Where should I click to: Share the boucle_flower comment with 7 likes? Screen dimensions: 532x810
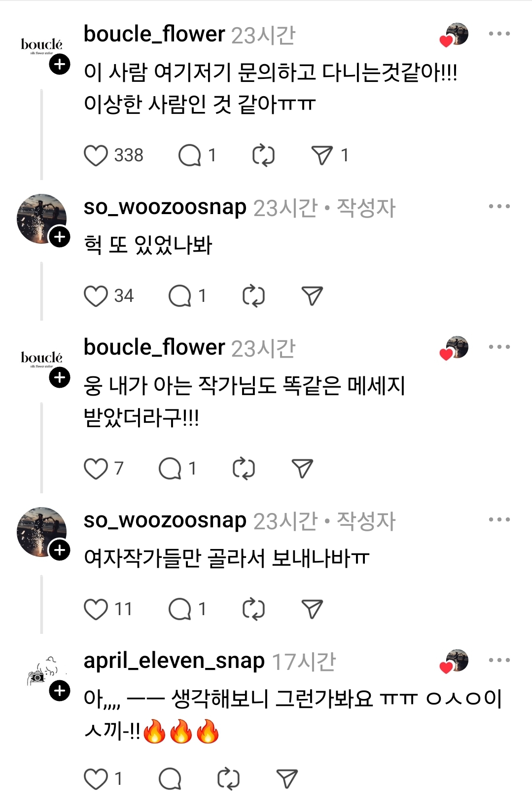pos(302,469)
